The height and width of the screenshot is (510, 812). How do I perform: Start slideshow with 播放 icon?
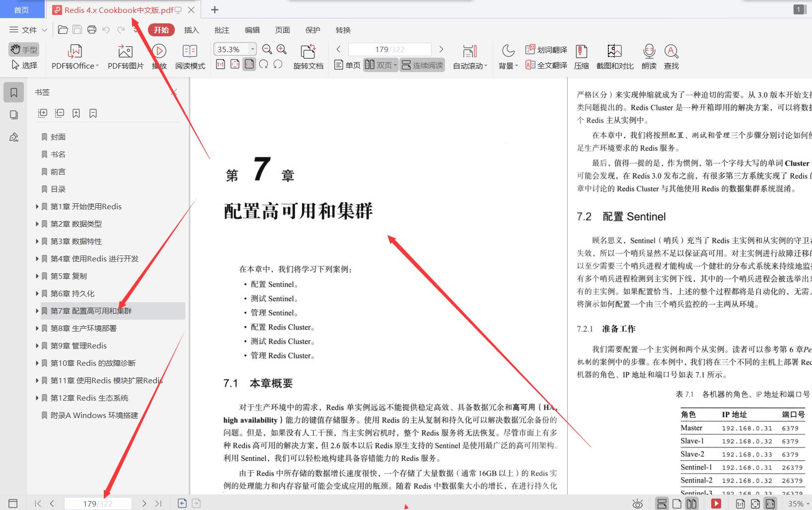pos(159,57)
